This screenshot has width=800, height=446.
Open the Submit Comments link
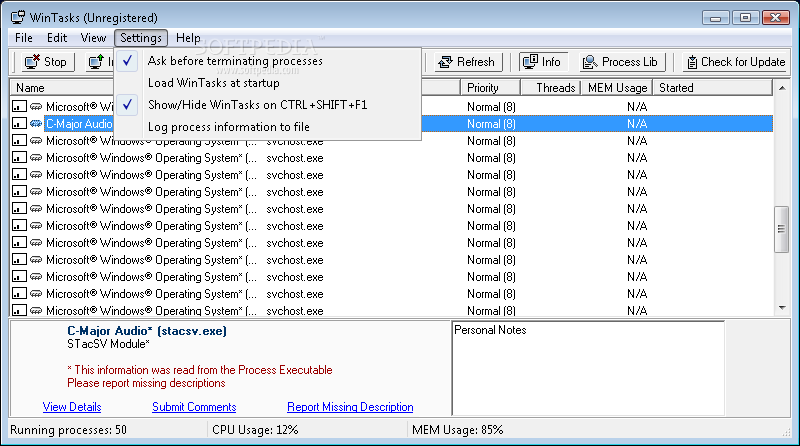coord(194,407)
